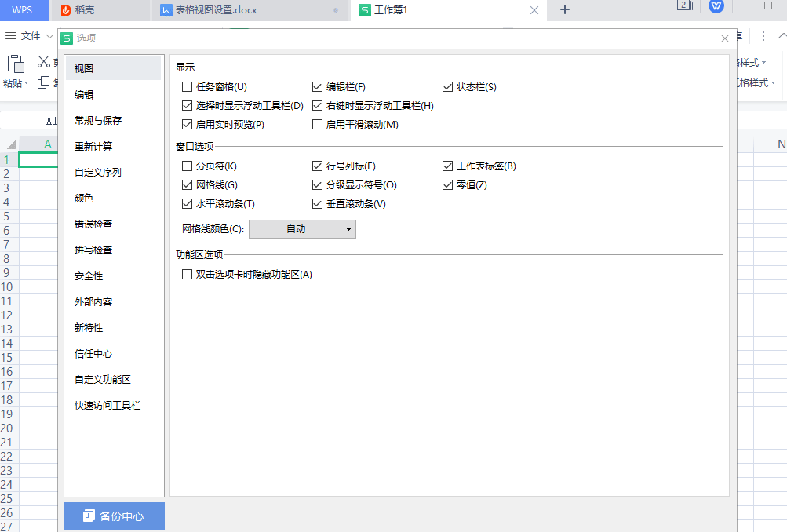This screenshot has width=787, height=532.
Task: Toggle 水平滚动条(T) checkbox
Action: coord(188,203)
